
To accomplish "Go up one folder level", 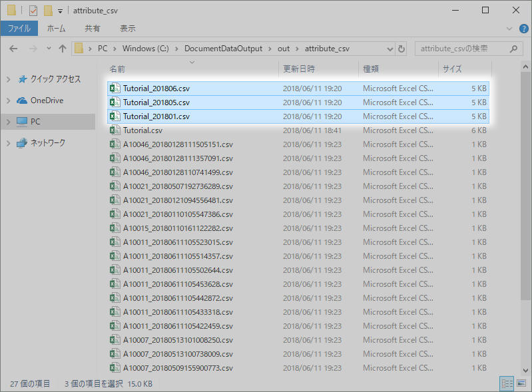I will click(x=63, y=49).
